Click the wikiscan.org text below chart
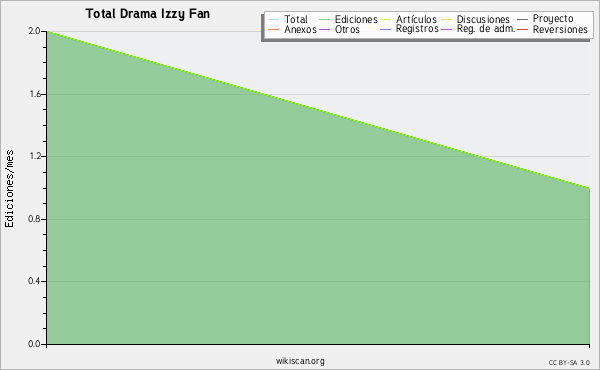The image size is (600, 370). click(300, 361)
